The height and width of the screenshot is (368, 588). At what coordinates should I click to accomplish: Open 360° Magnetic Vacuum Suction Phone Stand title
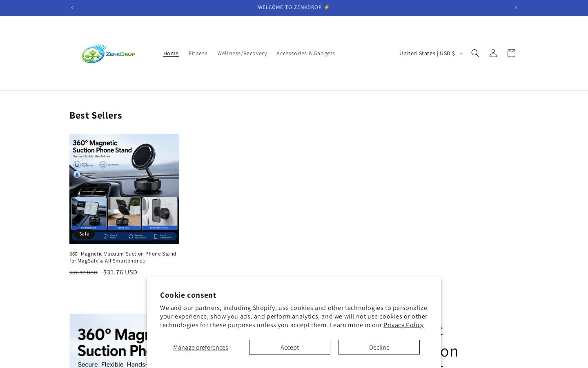coord(123,257)
